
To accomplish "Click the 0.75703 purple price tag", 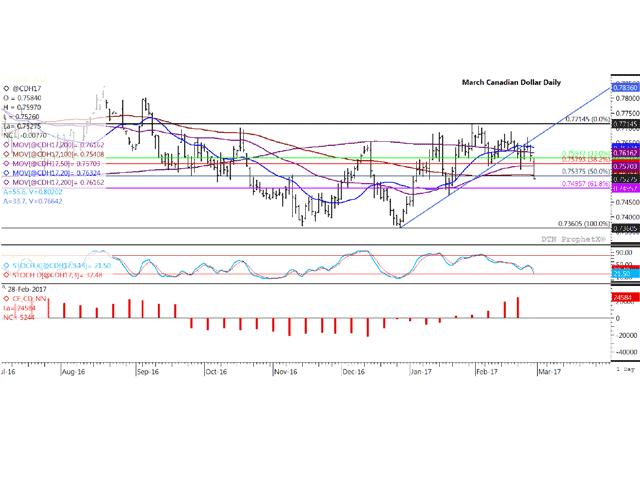I will (x=625, y=166).
